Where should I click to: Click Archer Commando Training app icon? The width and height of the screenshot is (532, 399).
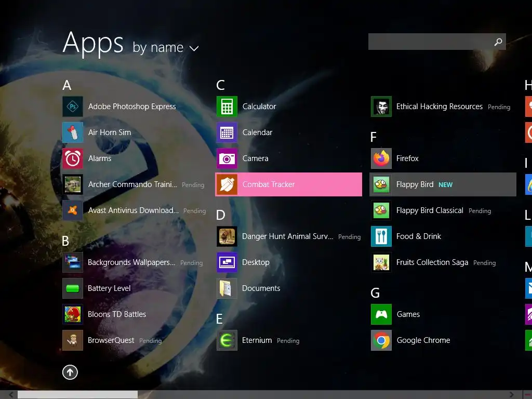coord(73,184)
